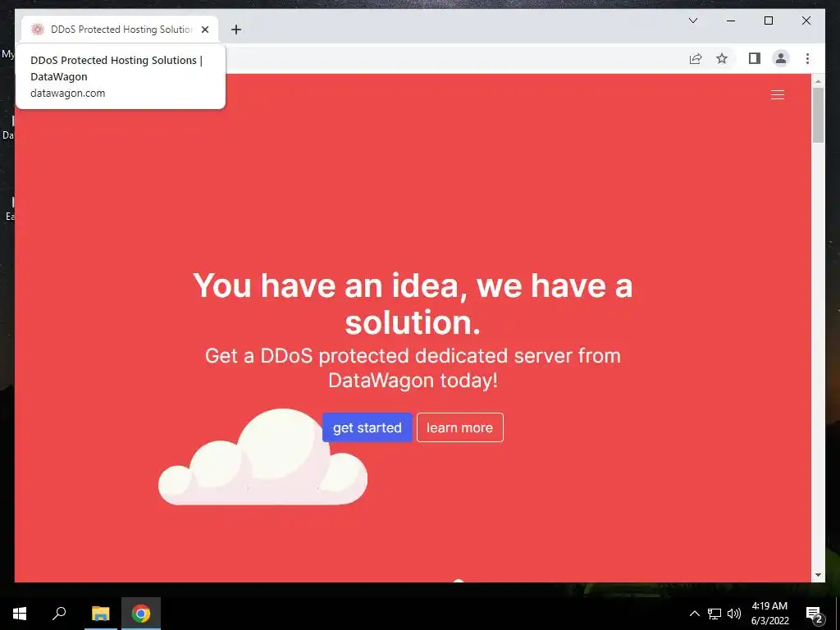Click the scrollbar down arrow
This screenshot has height=630, width=840.
coord(818,575)
